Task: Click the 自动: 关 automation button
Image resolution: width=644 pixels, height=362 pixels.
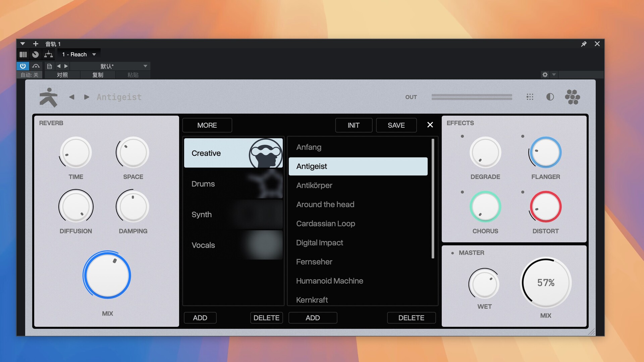Action: tap(30, 75)
